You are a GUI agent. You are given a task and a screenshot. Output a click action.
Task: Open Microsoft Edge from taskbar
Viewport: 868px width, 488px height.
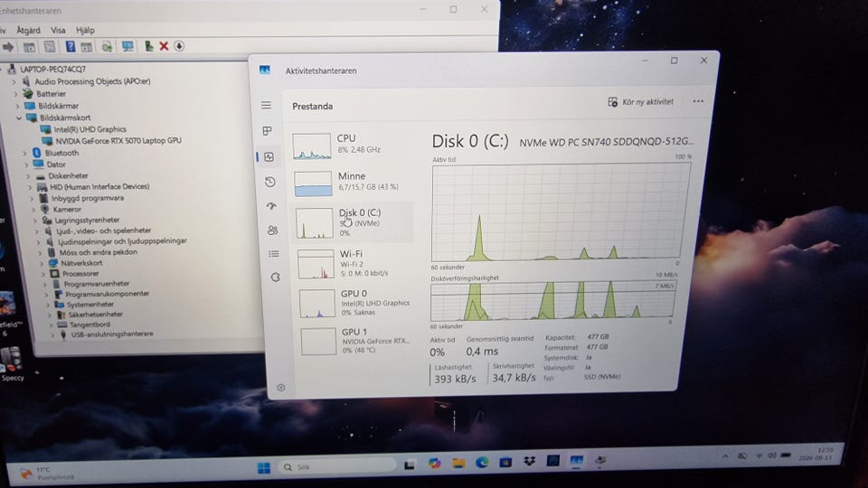(x=482, y=462)
